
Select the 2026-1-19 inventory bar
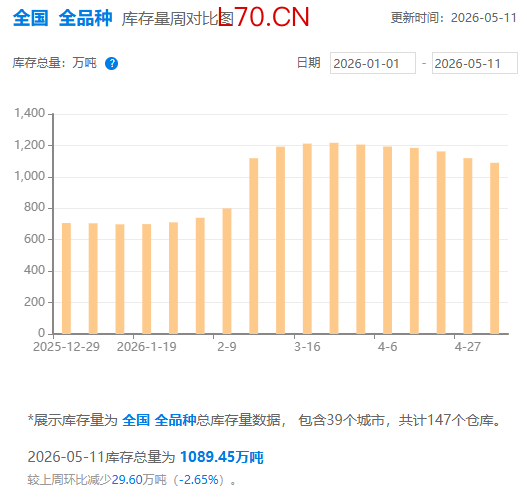147,279
